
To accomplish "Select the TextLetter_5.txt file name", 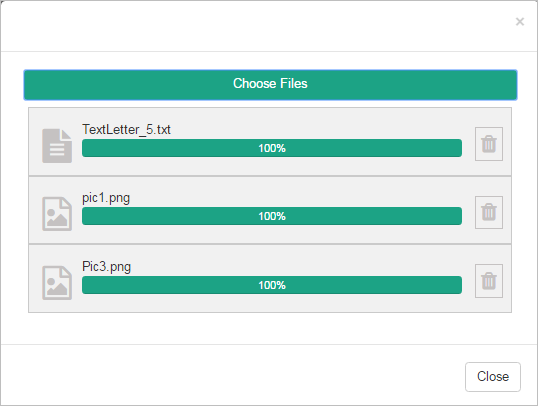I will pyautogui.click(x=126, y=130).
